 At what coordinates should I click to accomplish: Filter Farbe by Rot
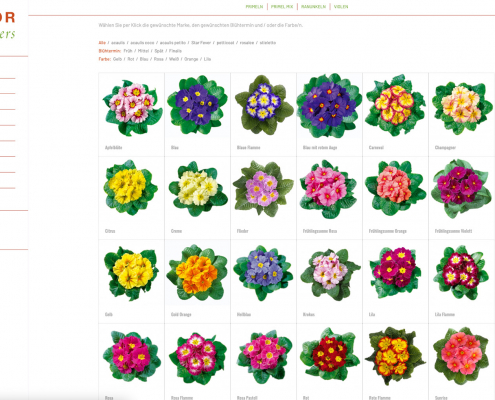coord(131,59)
